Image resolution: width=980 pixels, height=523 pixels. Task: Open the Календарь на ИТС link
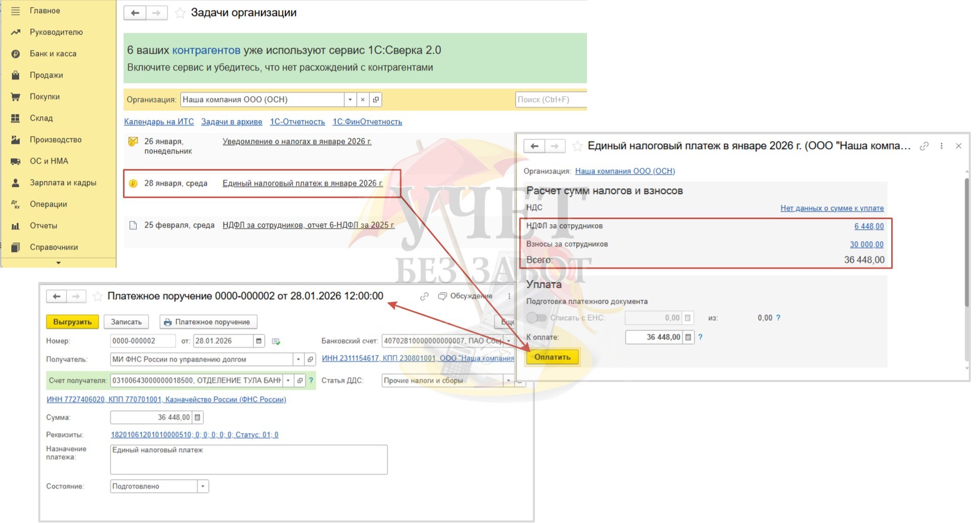(159, 122)
